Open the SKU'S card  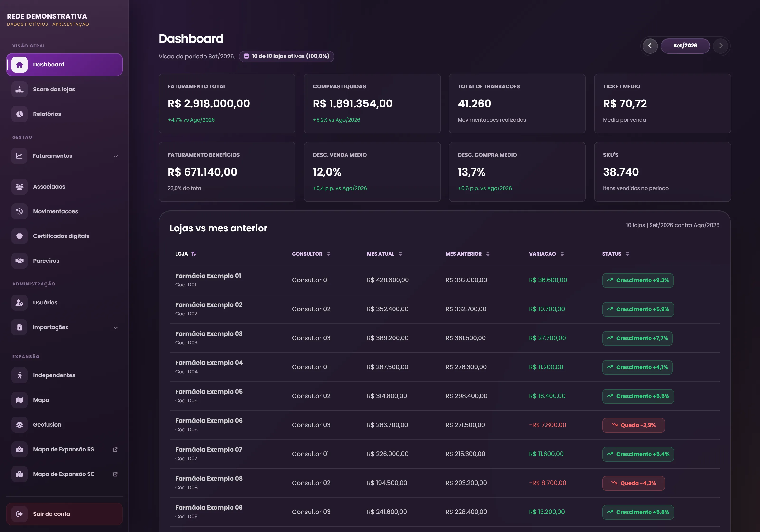[x=662, y=172]
